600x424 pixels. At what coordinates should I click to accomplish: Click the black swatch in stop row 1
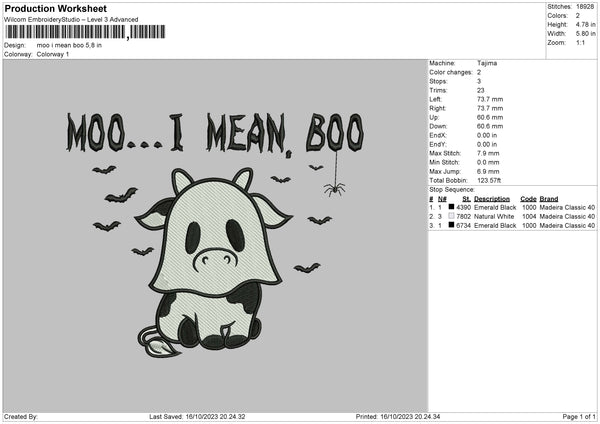[452, 207]
